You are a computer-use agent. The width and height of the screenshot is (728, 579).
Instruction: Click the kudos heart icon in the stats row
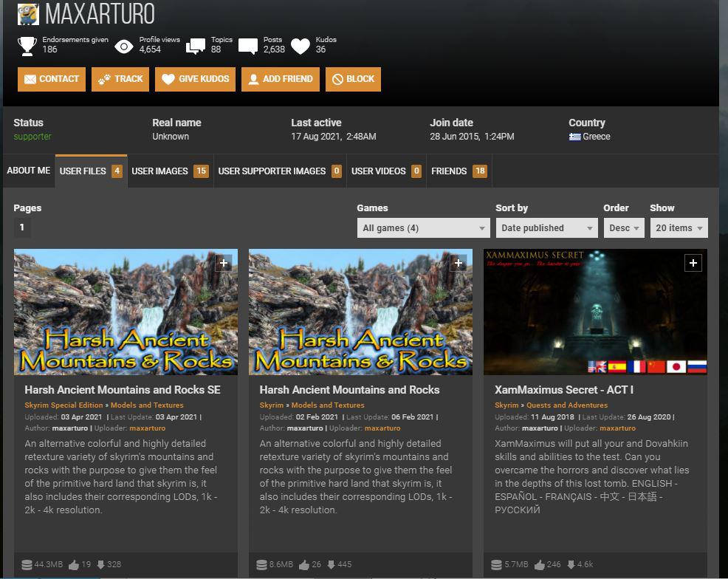(299, 45)
